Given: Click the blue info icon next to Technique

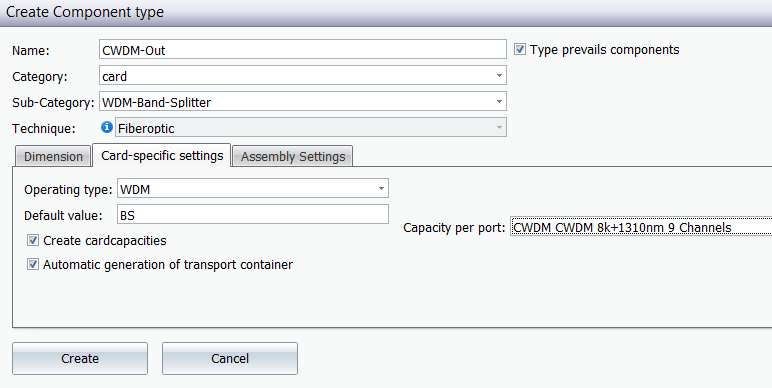Looking at the screenshot, I should 107,128.
